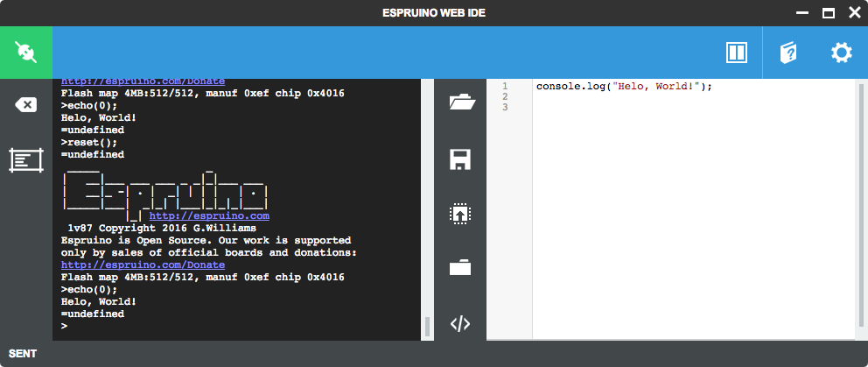Screen dimensions: 868x367
Task: Click the SENT status text
Action: pos(23,354)
